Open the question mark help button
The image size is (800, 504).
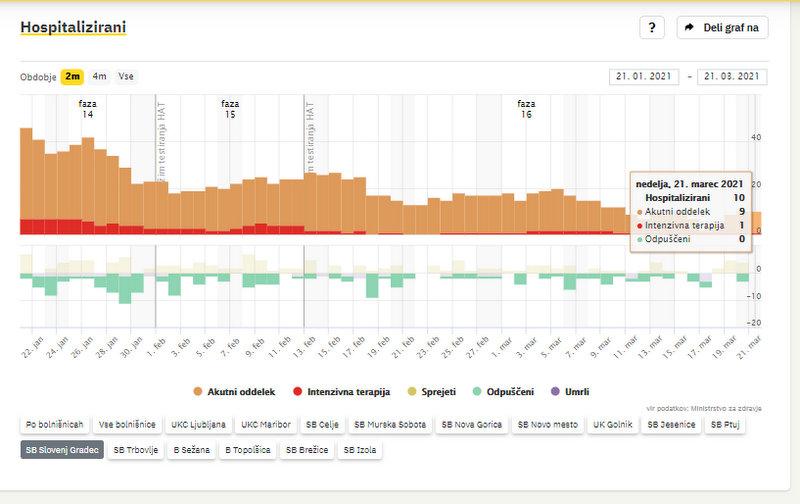click(651, 28)
